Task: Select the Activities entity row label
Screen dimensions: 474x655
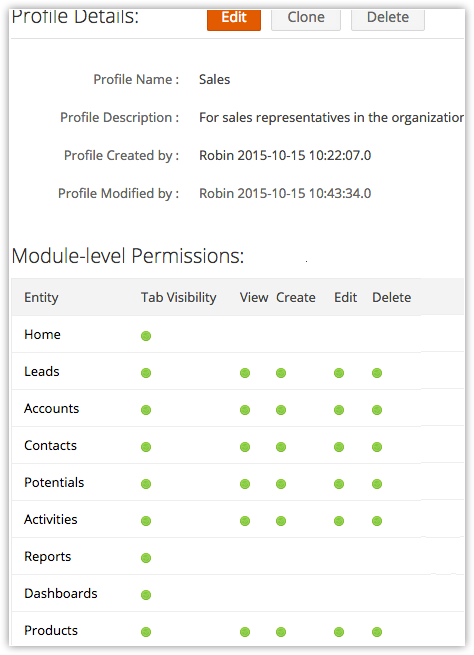Action: click(51, 519)
